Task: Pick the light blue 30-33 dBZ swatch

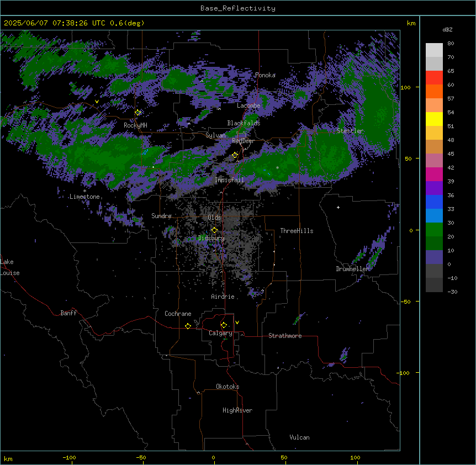Action: pos(434,216)
